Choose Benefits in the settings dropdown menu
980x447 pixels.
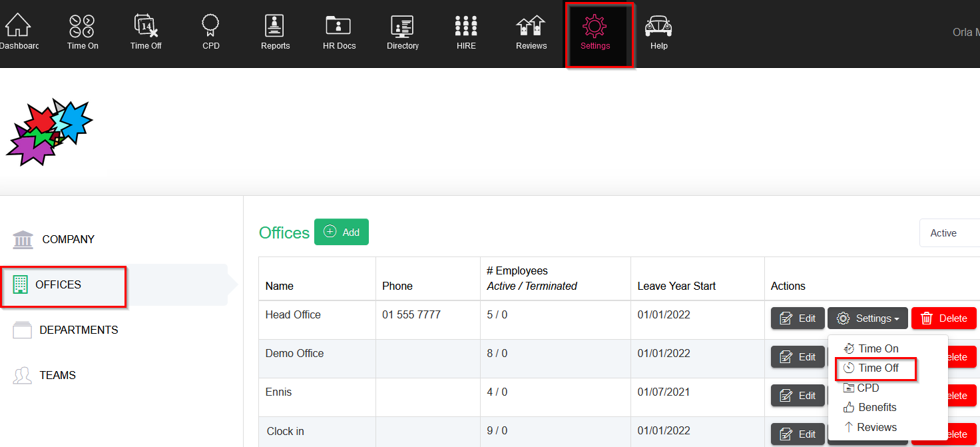coord(876,407)
